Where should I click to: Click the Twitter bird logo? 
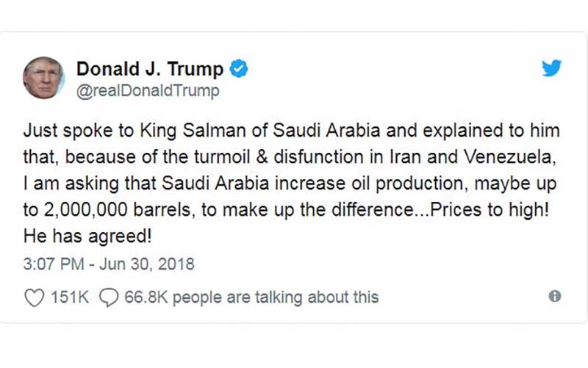coord(552,69)
